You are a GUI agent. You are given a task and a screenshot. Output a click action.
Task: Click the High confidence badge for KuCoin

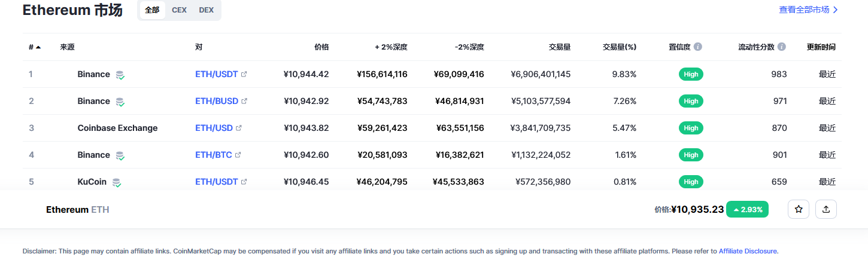pos(691,182)
